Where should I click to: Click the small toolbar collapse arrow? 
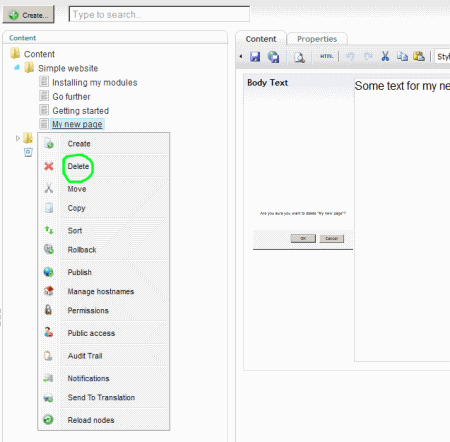pyautogui.click(x=241, y=56)
